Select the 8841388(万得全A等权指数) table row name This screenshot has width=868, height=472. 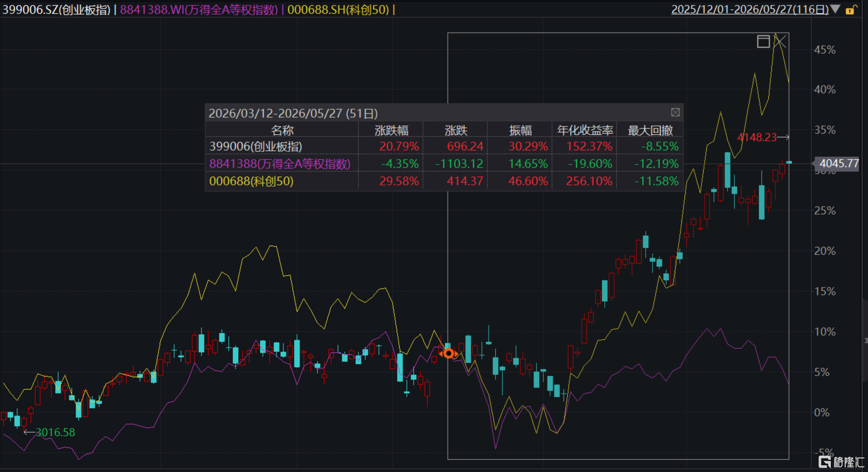280,164
